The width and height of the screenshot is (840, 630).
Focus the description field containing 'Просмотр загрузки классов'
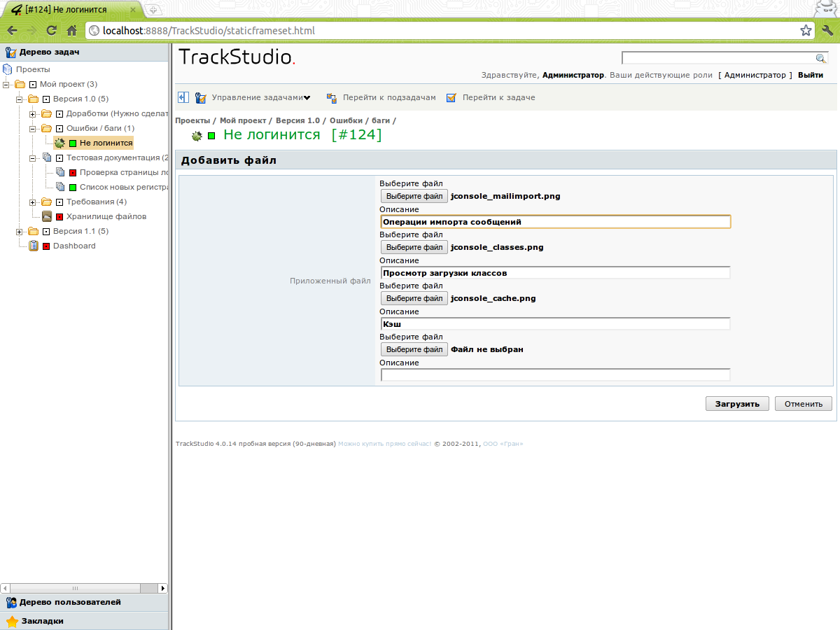point(556,273)
